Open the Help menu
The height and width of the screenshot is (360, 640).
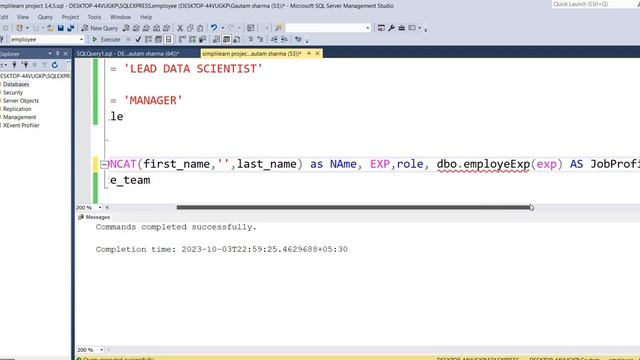click(x=146, y=17)
